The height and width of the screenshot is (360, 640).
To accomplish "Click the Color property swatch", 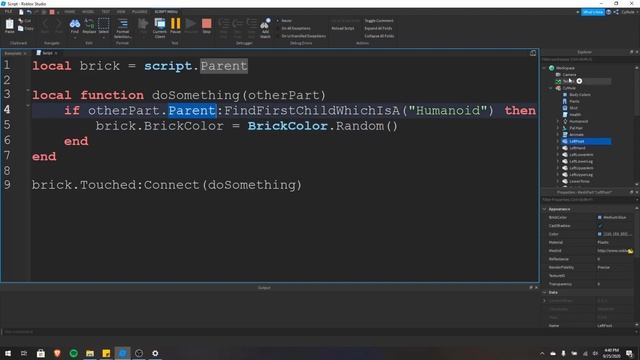I will 600,234.
